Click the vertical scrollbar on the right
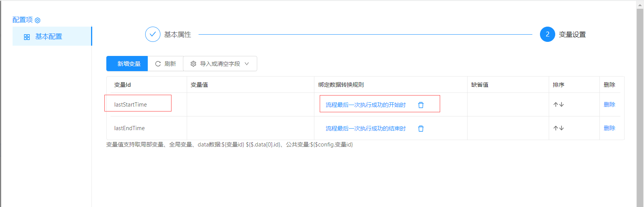This screenshot has width=644, height=207. 640,107
